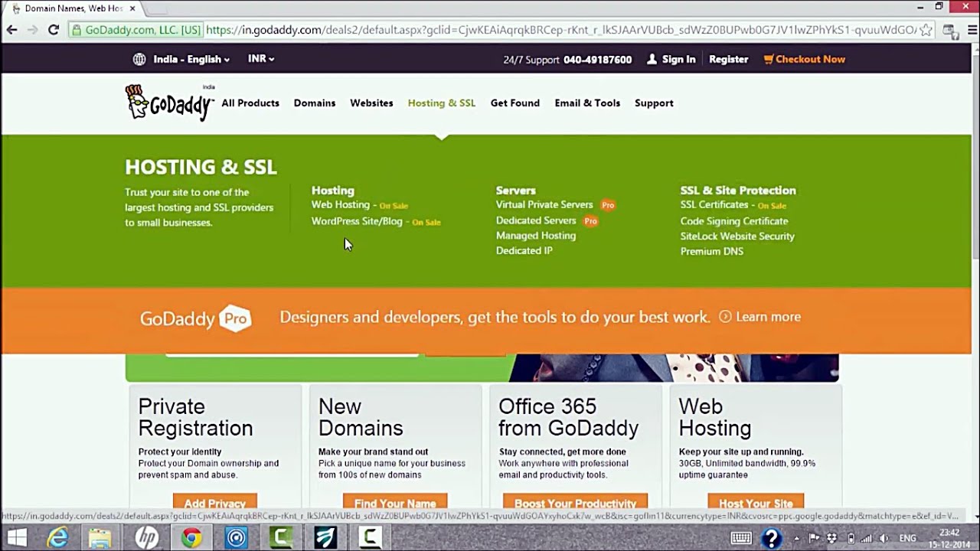Open the Hosting & SSL menu
This screenshot has width=980, height=551.
(442, 103)
